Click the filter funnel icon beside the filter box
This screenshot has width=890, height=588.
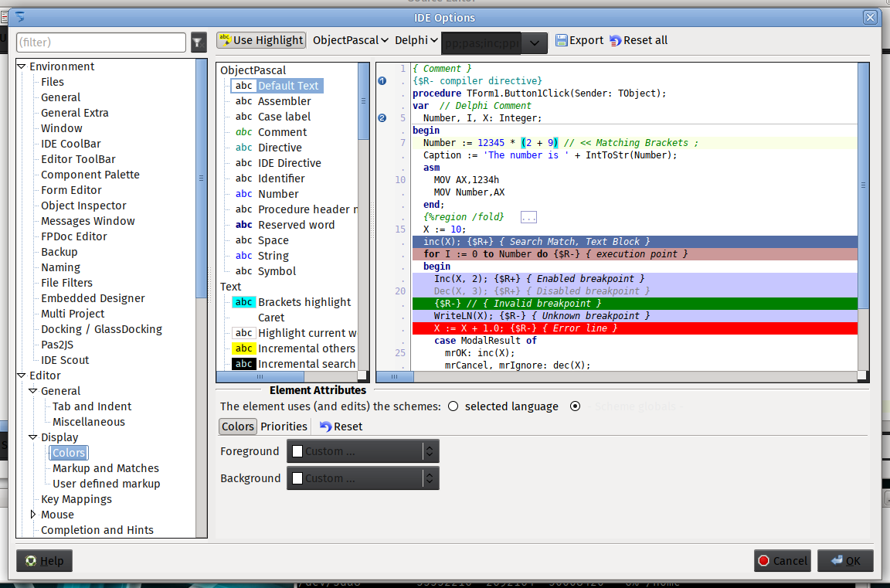198,42
